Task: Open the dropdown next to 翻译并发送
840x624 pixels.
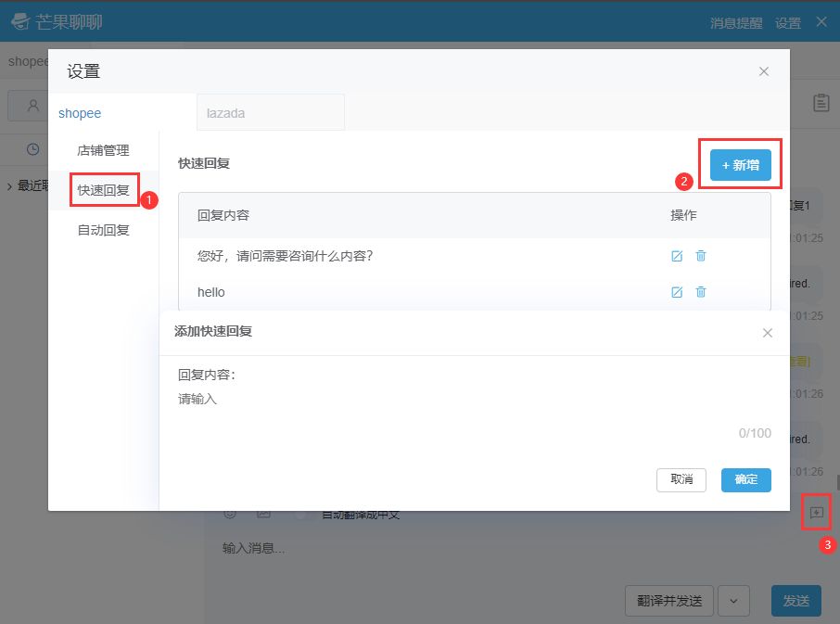Action: [x=733, y=601]
